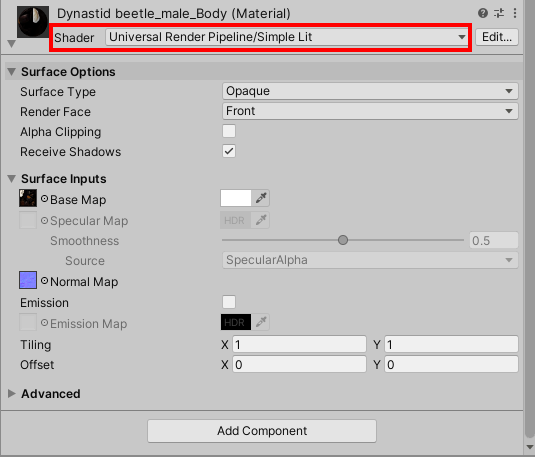Click the material preview sphere thumbnail

[x=33, y=22]
